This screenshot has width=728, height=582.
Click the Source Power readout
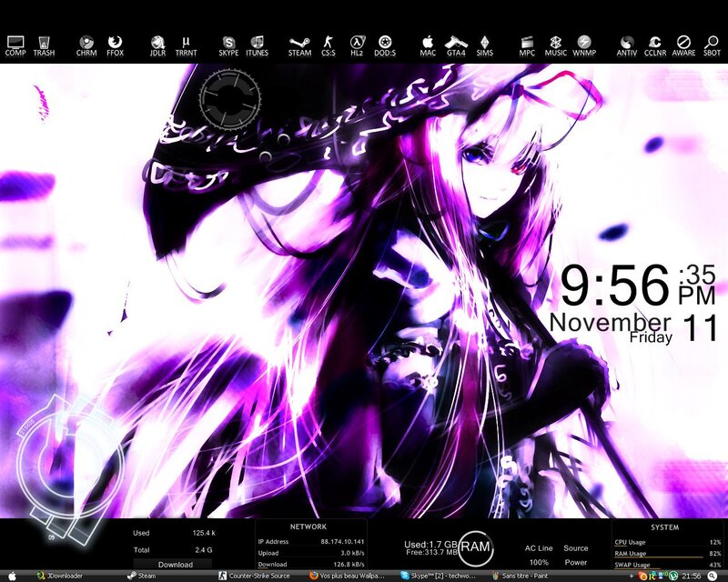pos(576,555)
